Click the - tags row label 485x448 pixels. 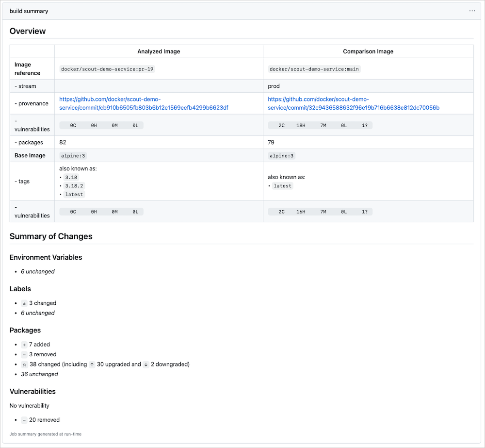(22, 181)
